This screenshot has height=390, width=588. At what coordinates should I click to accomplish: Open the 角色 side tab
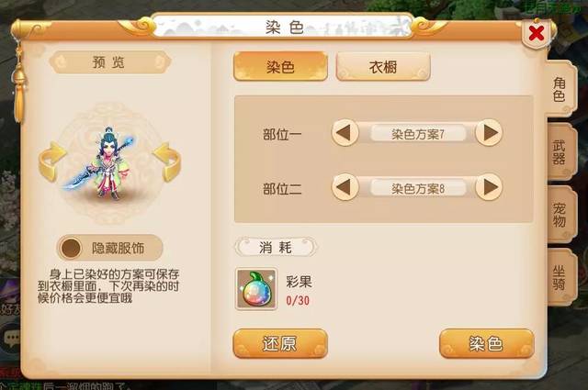[x=560, y=89]
